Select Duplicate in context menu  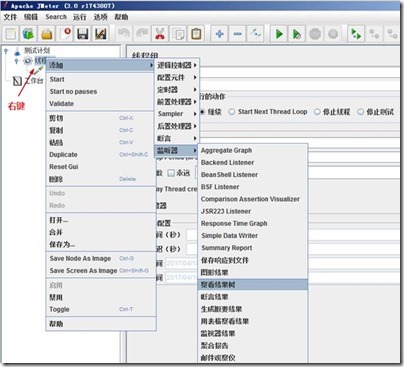(x=101, y=155)
